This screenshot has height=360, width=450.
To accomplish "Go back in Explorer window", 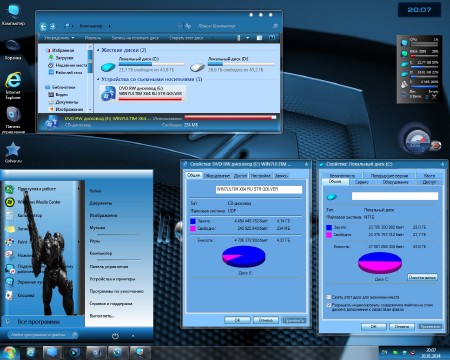I will click(43, 26).
